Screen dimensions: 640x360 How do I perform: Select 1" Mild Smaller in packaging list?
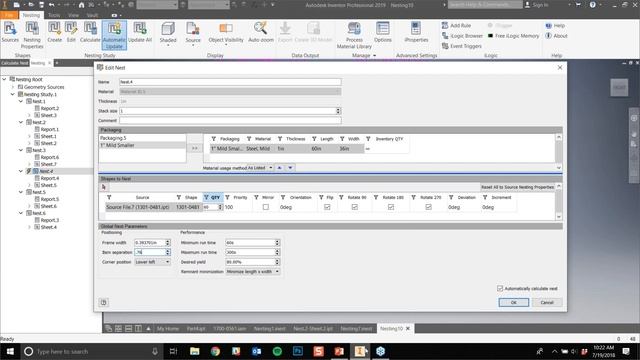pyautogui.click(x=142, y=145)
